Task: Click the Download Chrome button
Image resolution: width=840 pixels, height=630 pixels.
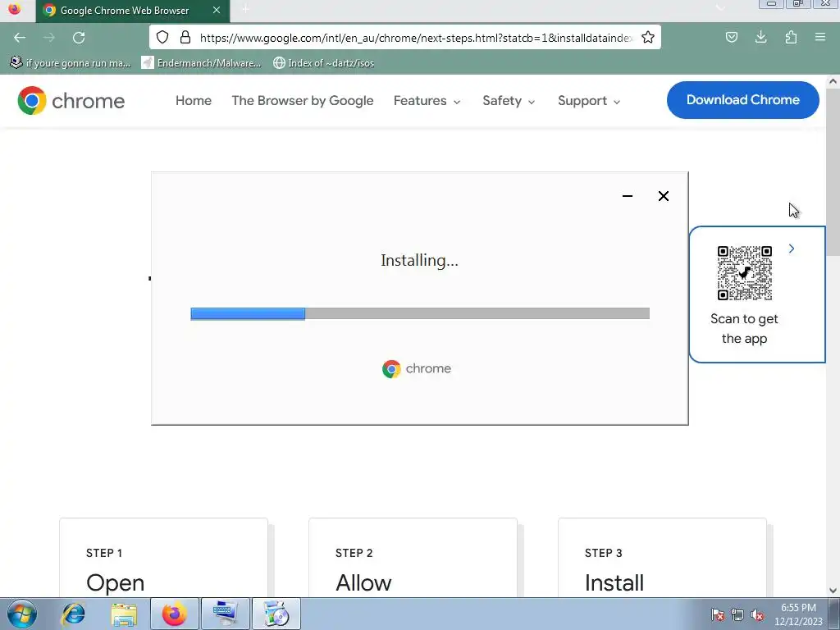Action: click(x=742, y=100)
